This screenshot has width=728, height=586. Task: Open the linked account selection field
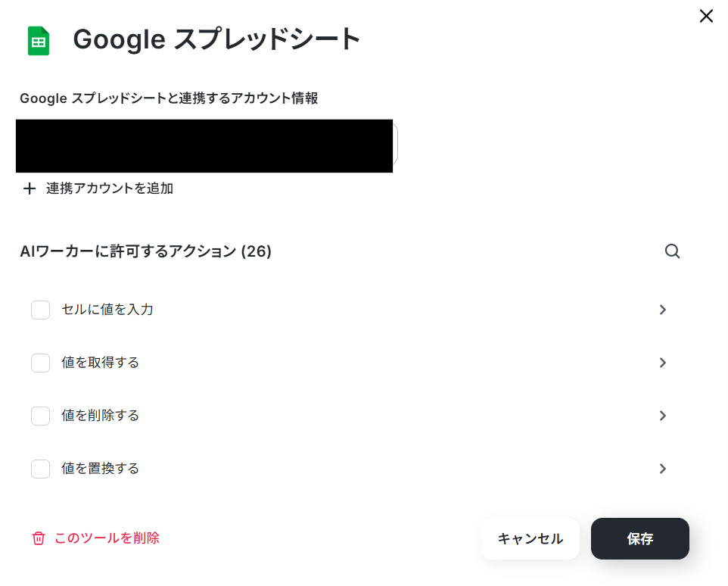pyautogui.click(x=207, y=146)
